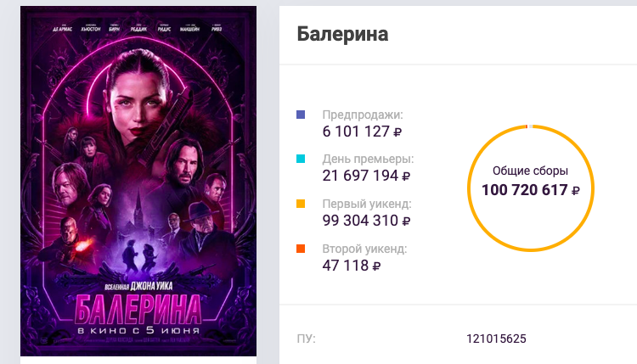The image size is (637, 364).
Task: Select the Предпродажи label
Action: [x=363, y=115]
